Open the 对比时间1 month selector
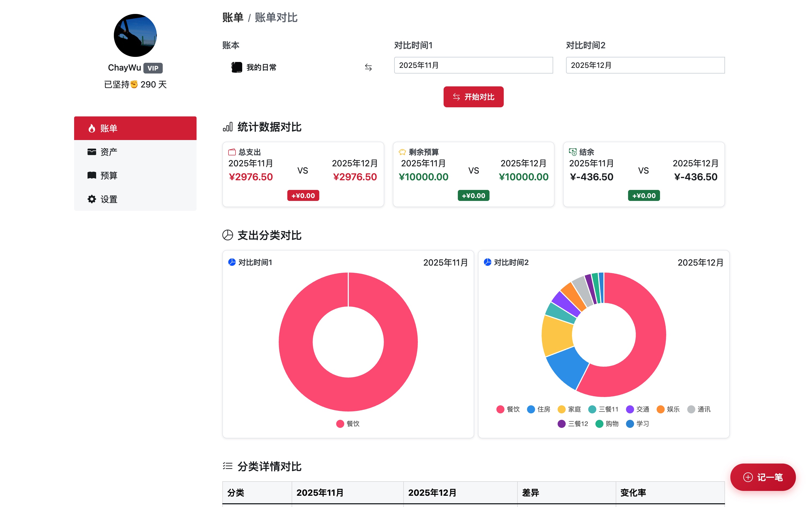812x507 pixels. click(473, 65)
